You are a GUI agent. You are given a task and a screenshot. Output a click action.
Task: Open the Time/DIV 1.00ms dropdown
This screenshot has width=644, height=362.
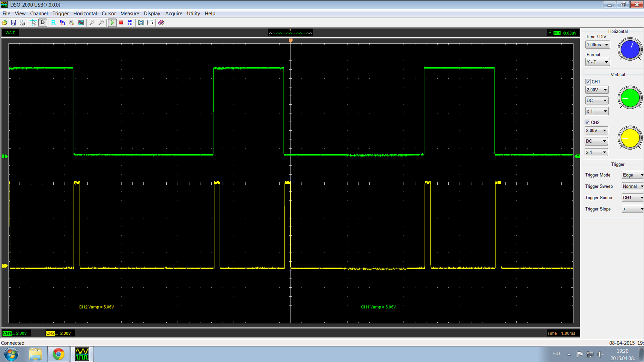pos(597,45)
